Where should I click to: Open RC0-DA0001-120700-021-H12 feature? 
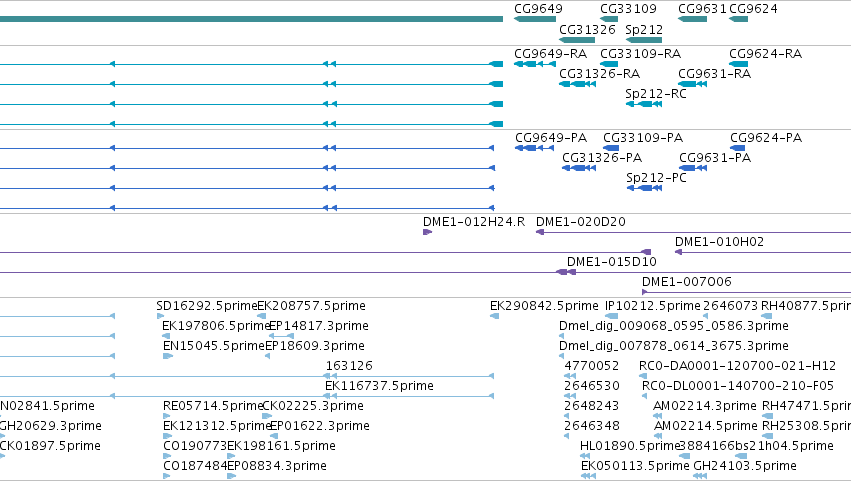pyautogui.click(x=738, y=366)
